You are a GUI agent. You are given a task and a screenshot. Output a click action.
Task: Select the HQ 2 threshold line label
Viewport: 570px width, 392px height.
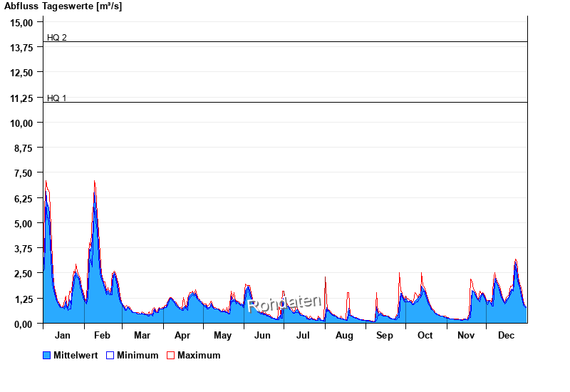click(57, 37)
